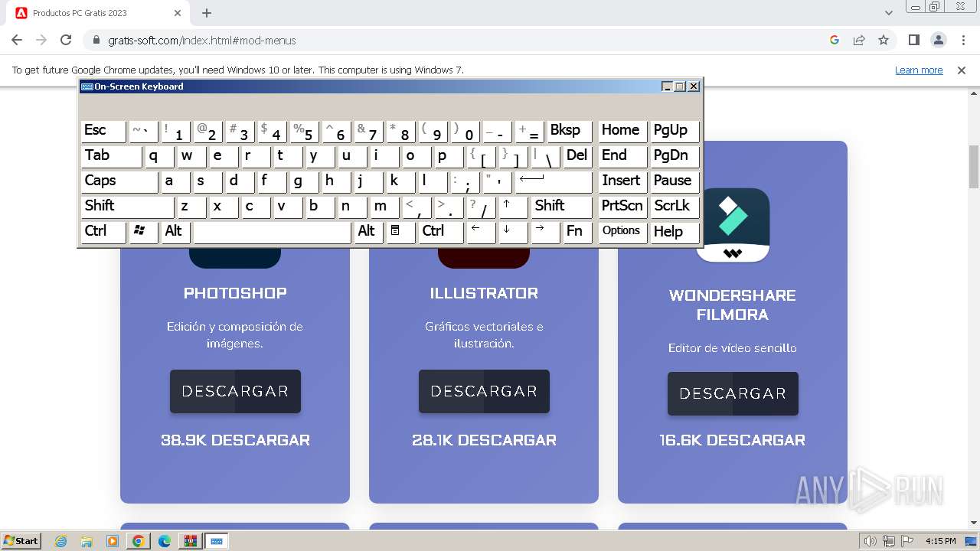The width and height of the screenshot is (980, 551).
Task: Click the share page icon
Action: pyautogui.click(x=859, y=40)
